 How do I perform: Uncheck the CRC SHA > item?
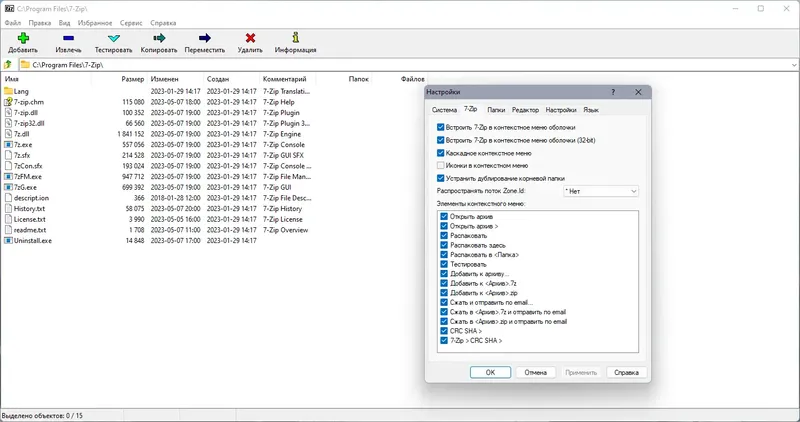pos(444,331)
